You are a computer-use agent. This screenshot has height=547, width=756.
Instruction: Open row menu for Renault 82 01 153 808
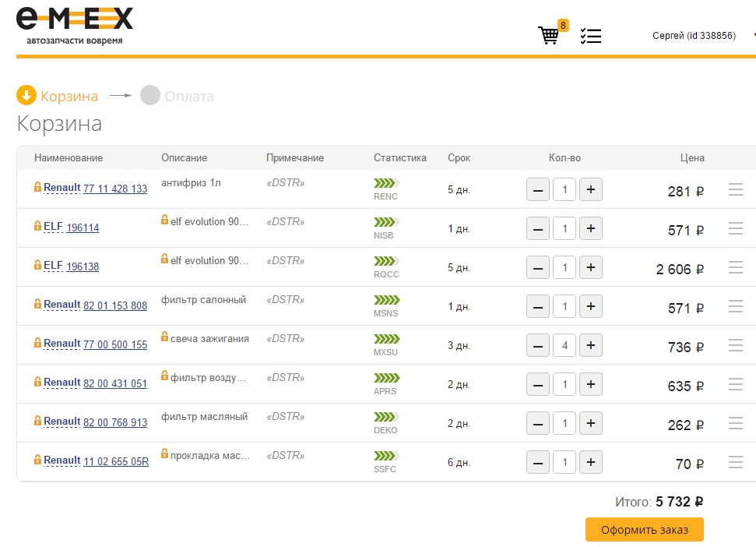pos(735,306)
